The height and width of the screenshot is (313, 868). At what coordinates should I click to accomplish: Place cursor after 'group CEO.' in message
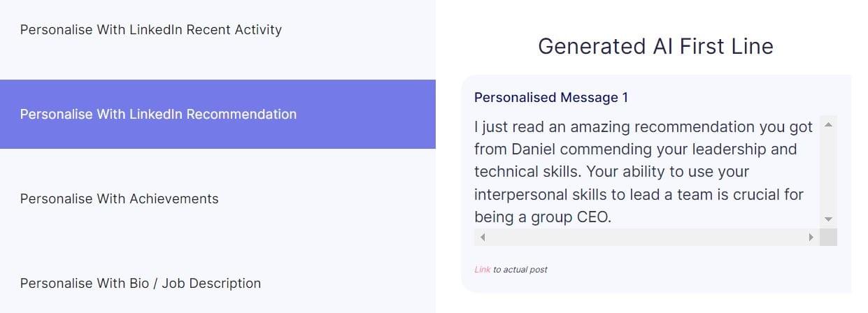click(x=613, y=217)
